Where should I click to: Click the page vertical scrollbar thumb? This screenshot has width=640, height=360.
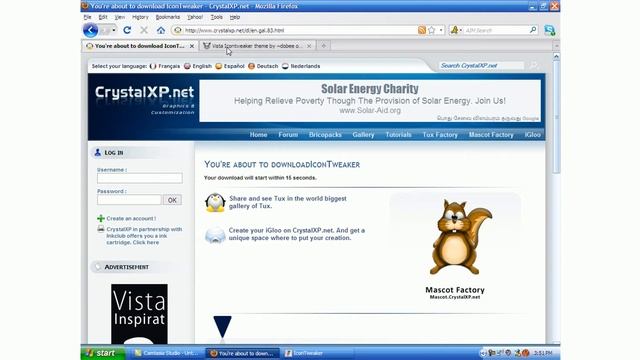tap(556, 116)
